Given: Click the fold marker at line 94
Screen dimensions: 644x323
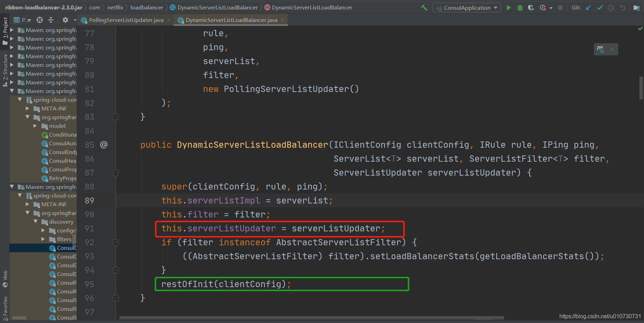Looking at the screenshot, I should 116,270.
